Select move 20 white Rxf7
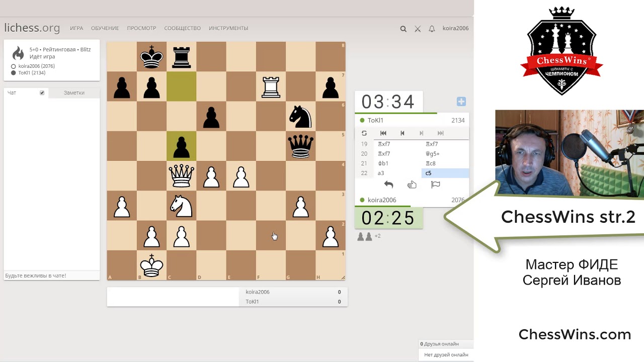Screen dimensions: 644x362 (397, 153)
